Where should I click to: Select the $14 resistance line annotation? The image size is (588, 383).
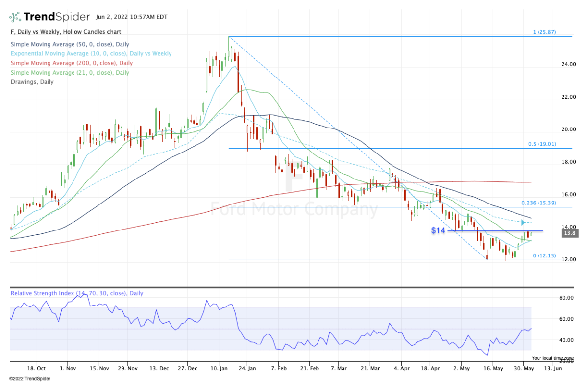438,230
